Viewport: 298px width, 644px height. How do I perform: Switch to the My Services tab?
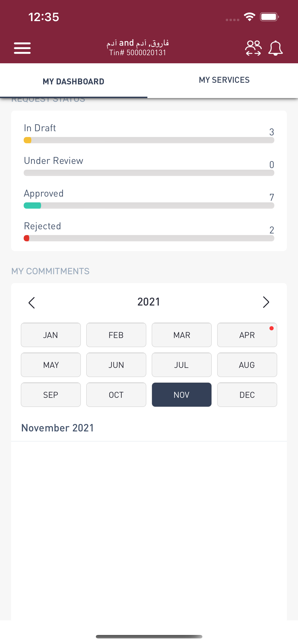click(x=224, y=80)
